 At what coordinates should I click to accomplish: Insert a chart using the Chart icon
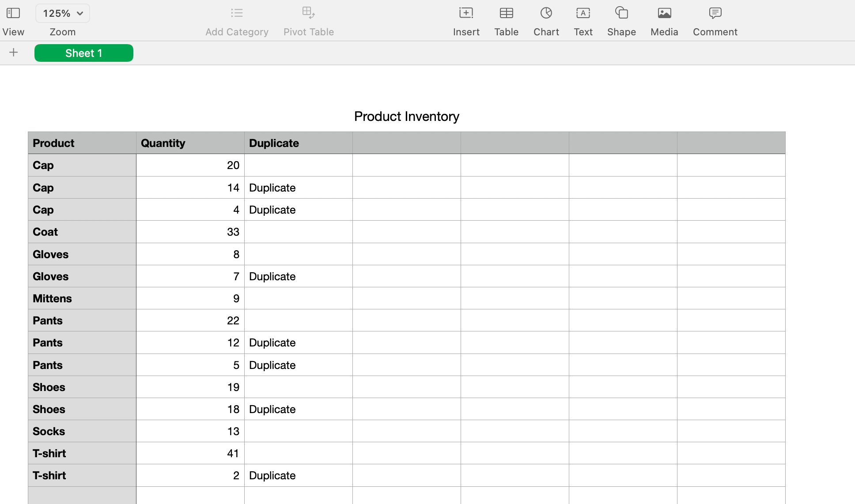546,13
